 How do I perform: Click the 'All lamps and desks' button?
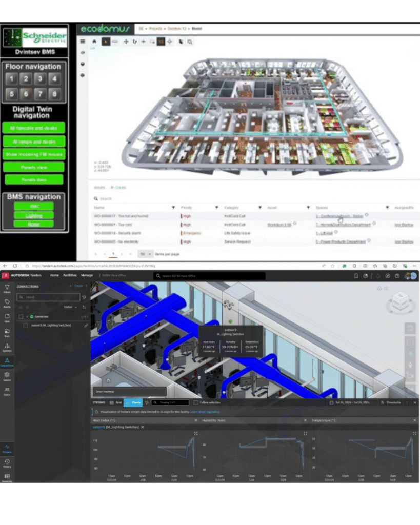coord(34,142)
